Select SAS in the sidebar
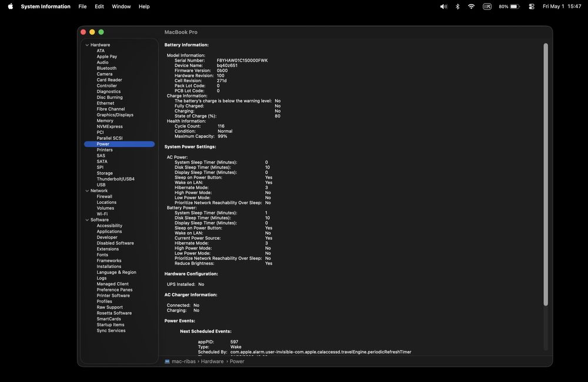 tap(101, 156)
